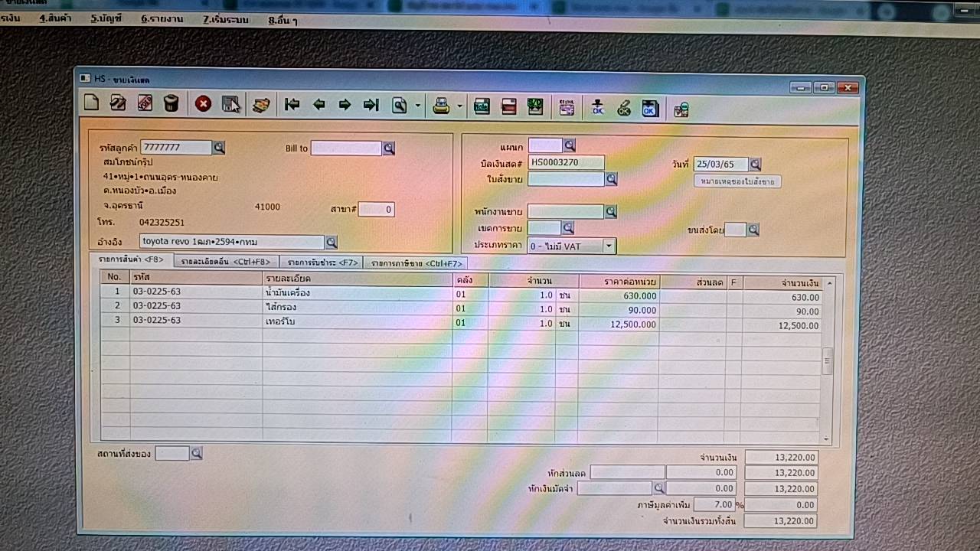
Task: Expand the ประเภทราคา dropdown
Action: pos(609,246)
